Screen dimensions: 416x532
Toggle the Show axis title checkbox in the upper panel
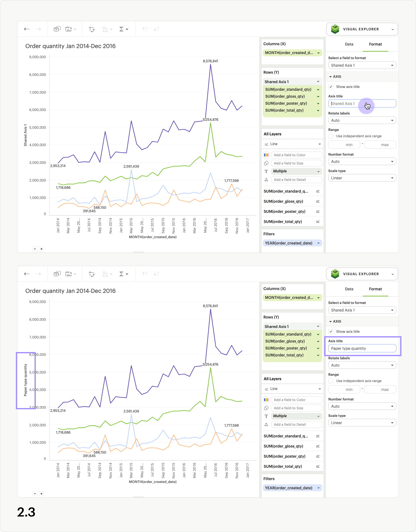click(x=331, y=87)
